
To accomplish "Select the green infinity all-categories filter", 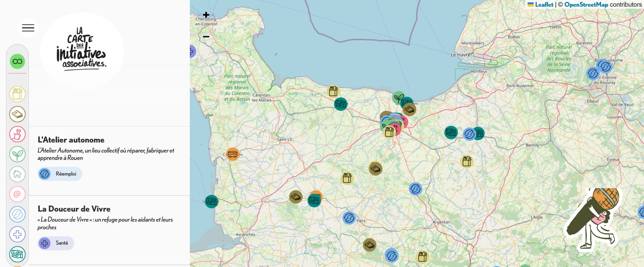I will [17, 62].
